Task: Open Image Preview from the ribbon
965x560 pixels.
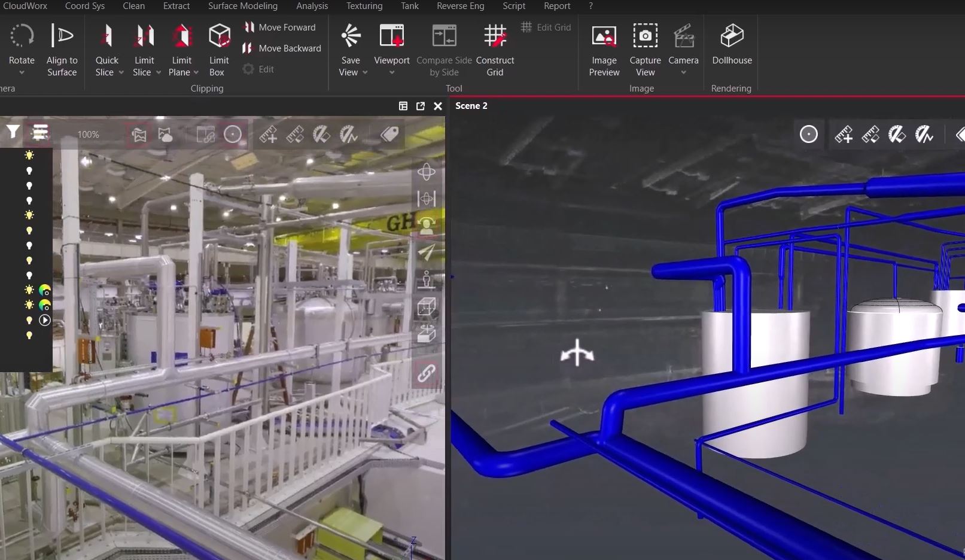Action: pos(604,49)
